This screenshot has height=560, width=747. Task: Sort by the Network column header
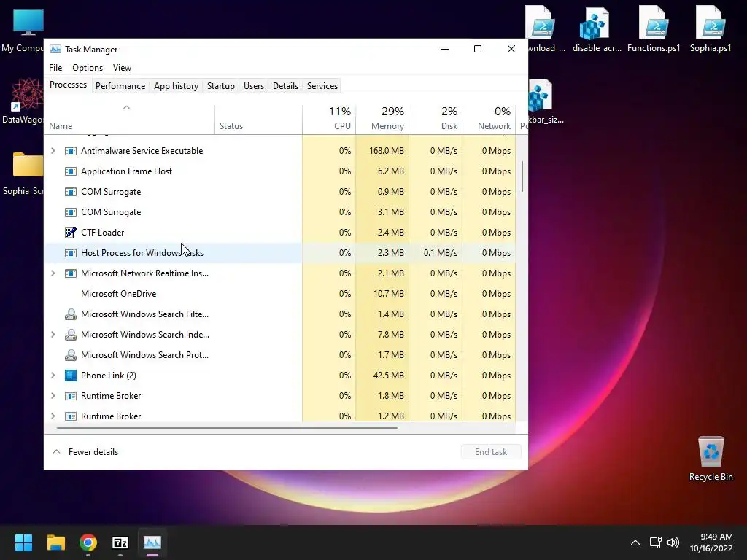[x=489, y=119]
